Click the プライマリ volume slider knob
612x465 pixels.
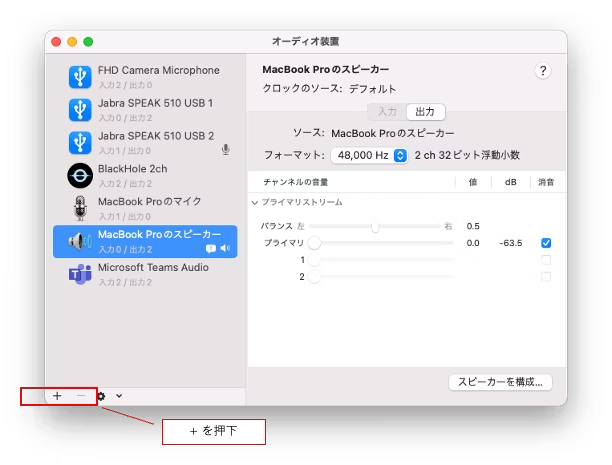coord(314,243)
